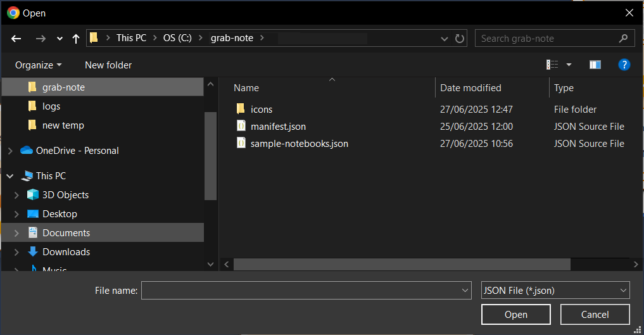This screenshot has width=644, height=335.
Task: Open the Help question mark
Action: 624,65
